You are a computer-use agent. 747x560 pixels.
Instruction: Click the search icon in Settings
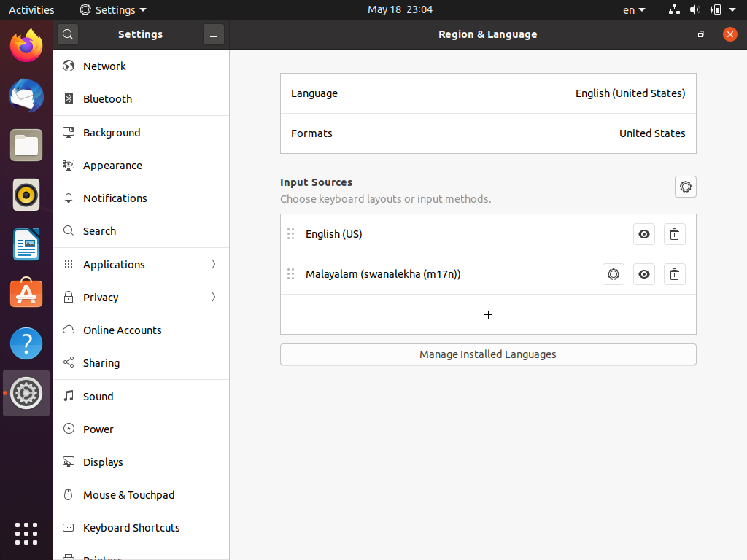coord(67,34)
